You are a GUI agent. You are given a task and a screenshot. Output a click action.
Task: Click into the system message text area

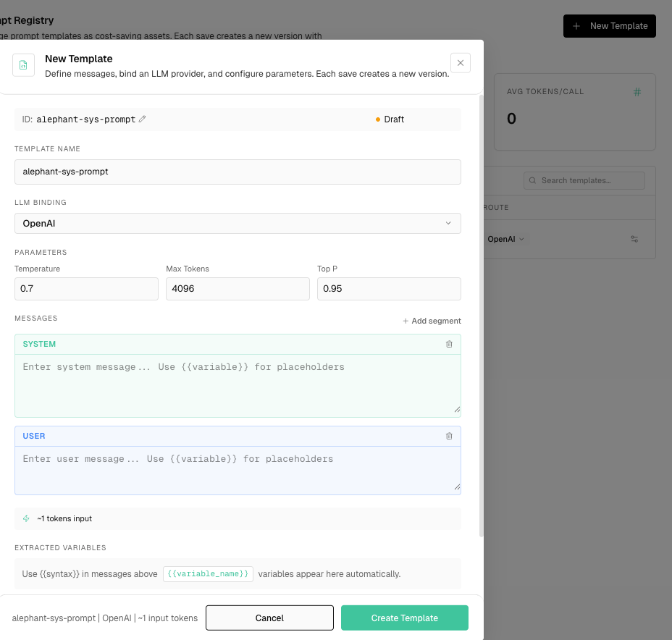tap(238, 386)
